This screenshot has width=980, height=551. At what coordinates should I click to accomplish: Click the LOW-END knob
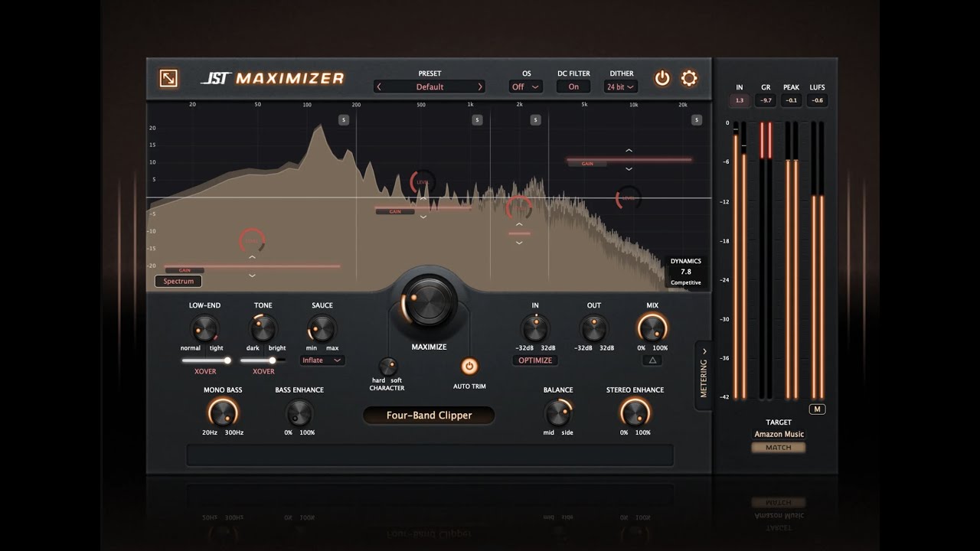tap(204, 329)
